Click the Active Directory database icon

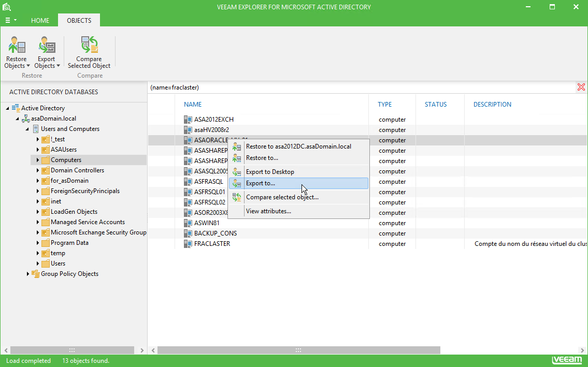(16, 108)
